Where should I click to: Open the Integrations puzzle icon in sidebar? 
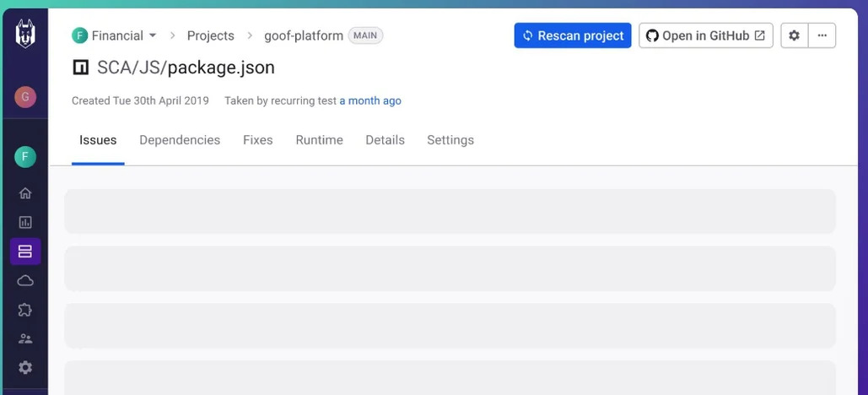pyautogui.click(x=25, y=310)
